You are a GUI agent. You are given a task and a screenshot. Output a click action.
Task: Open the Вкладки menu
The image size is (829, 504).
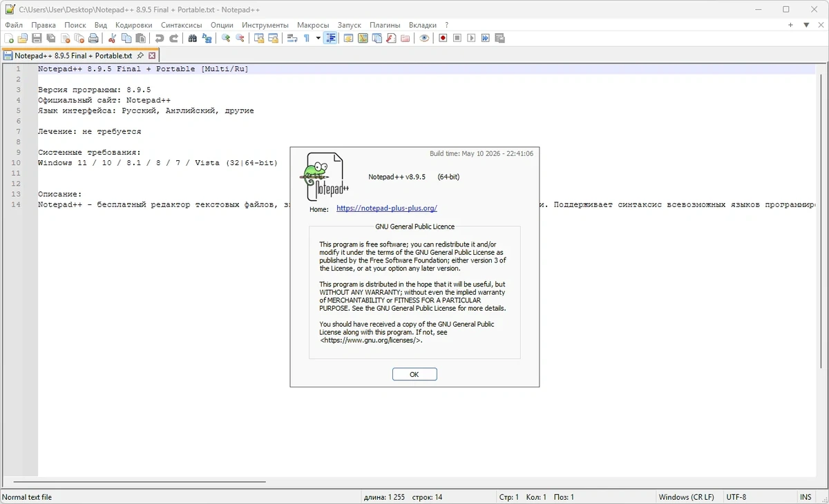pos(423,25)
